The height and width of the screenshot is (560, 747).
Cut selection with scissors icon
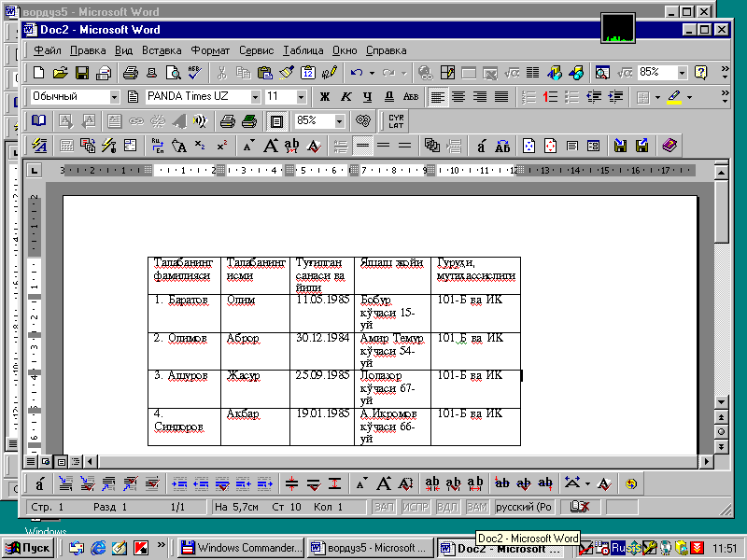click(221, 73)
